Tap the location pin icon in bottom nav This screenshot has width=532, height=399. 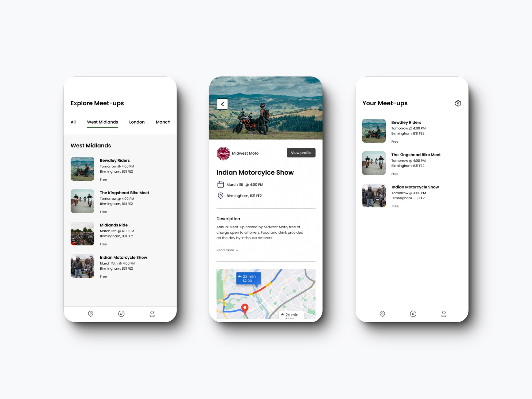(x=91, y=313)
